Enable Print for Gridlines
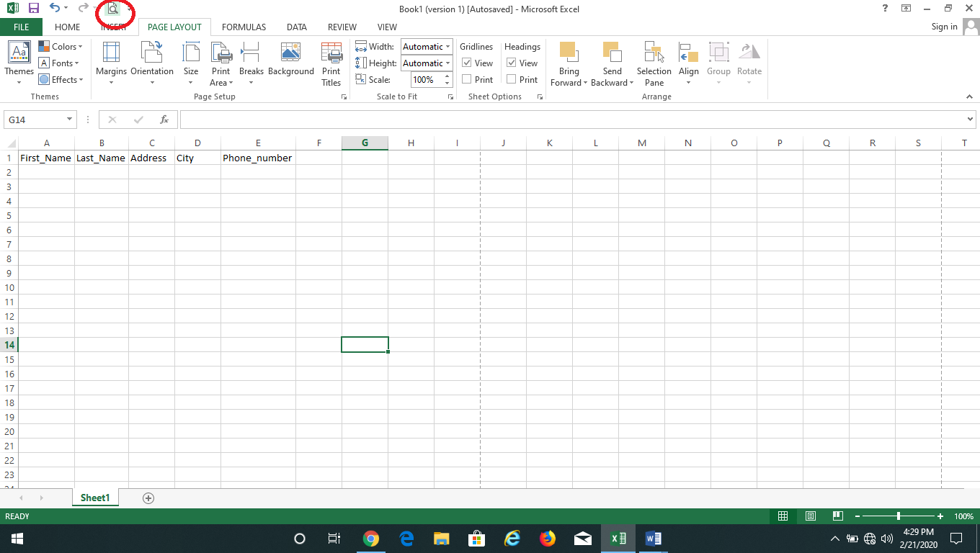The image size is (980, 553). pyautogui.click(x=465, y=79)
